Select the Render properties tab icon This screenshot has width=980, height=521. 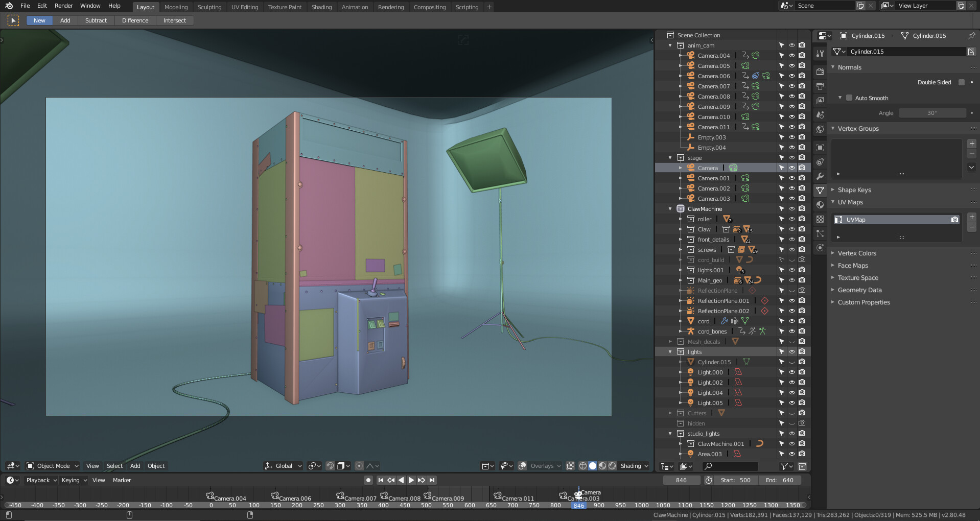tap(820, 72)
